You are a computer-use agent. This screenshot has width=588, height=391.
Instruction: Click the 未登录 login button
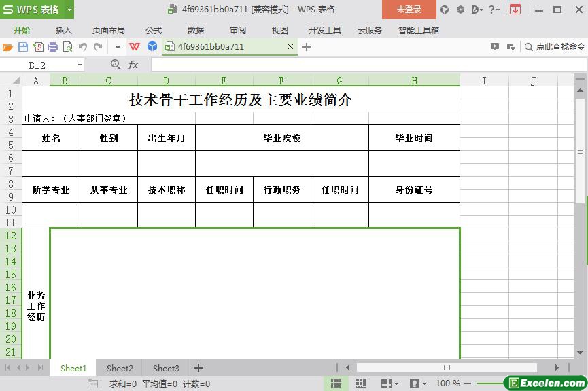[409, 10]
